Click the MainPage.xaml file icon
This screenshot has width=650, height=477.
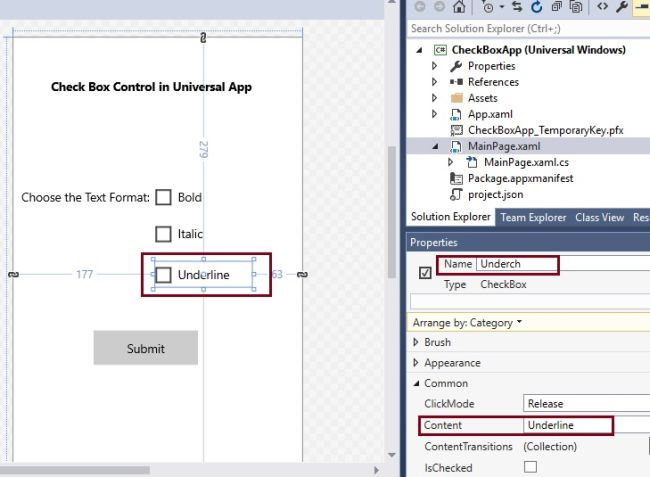(456, 147)
